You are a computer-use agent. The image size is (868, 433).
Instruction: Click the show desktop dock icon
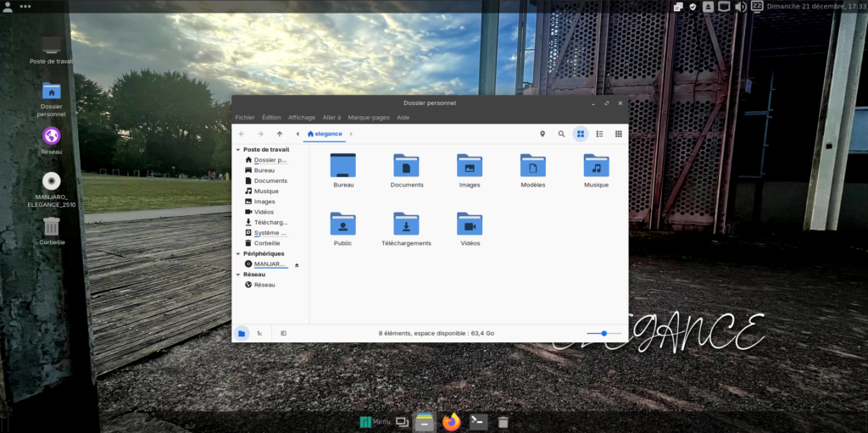403,422
